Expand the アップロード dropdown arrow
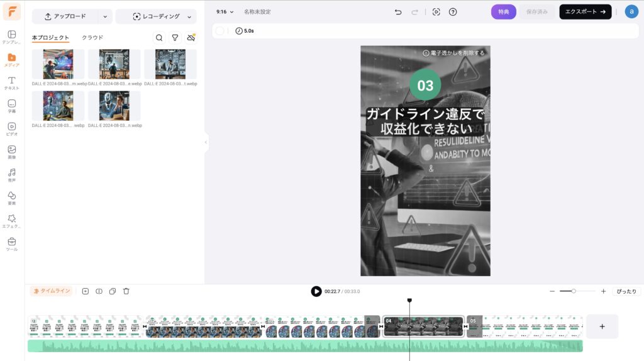The image size is (644, 361). [105, 16]
